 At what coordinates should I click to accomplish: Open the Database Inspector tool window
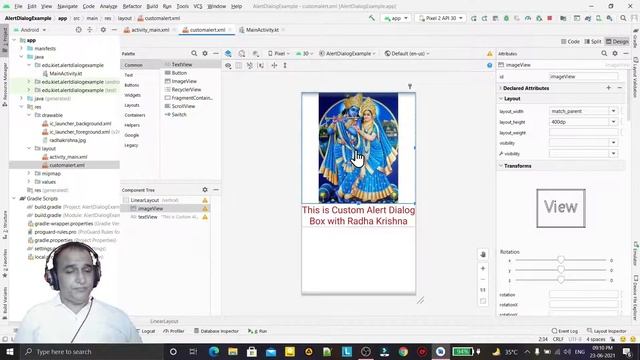tap(216, 331)
